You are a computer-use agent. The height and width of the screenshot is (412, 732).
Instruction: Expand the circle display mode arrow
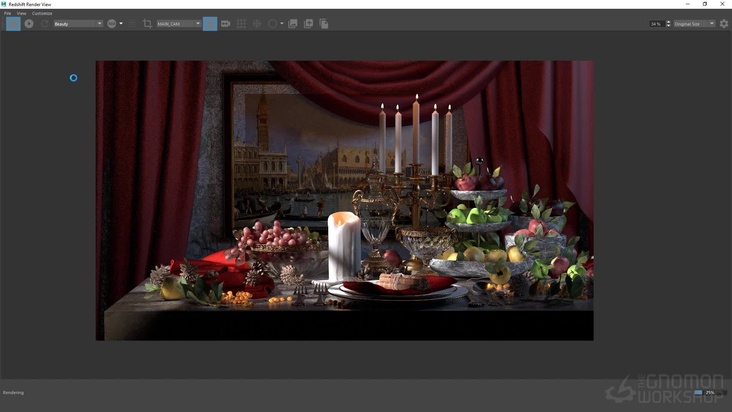(x=282, y=23)
